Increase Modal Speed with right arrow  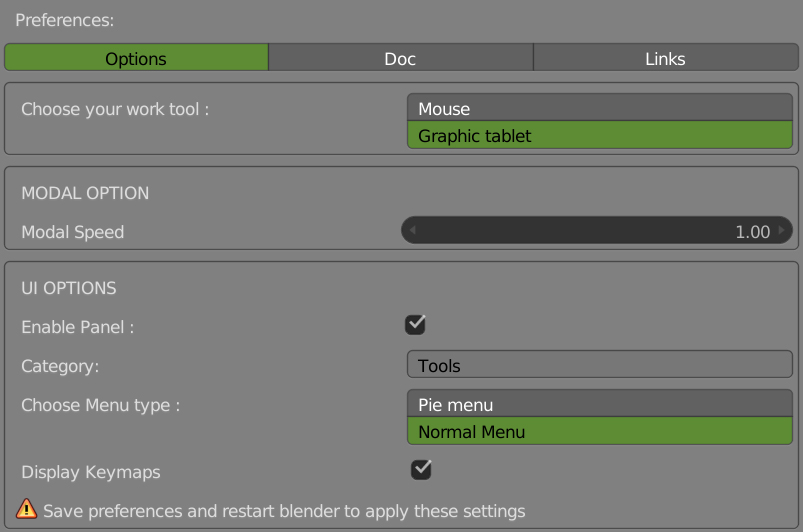coord(781,230)
